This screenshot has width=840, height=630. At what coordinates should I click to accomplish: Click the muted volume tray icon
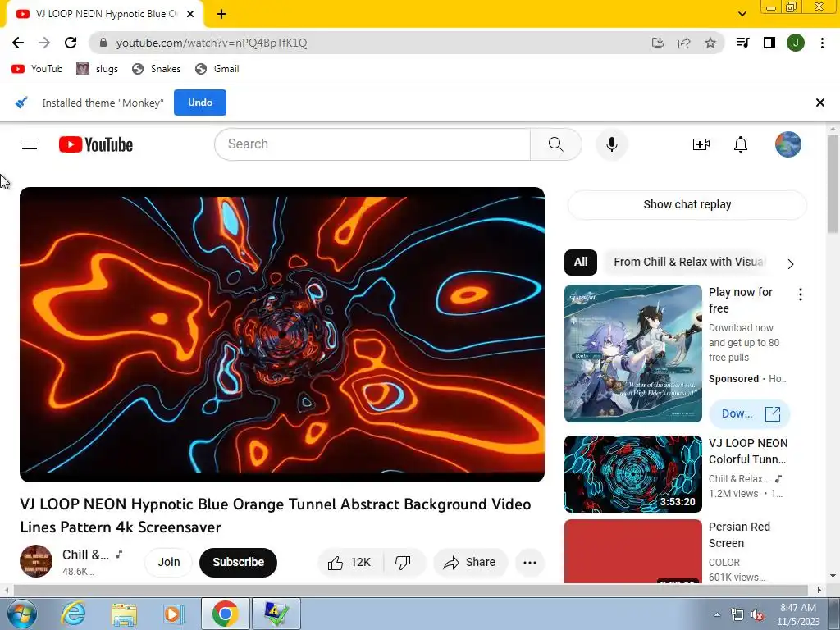tap(757, 614)
